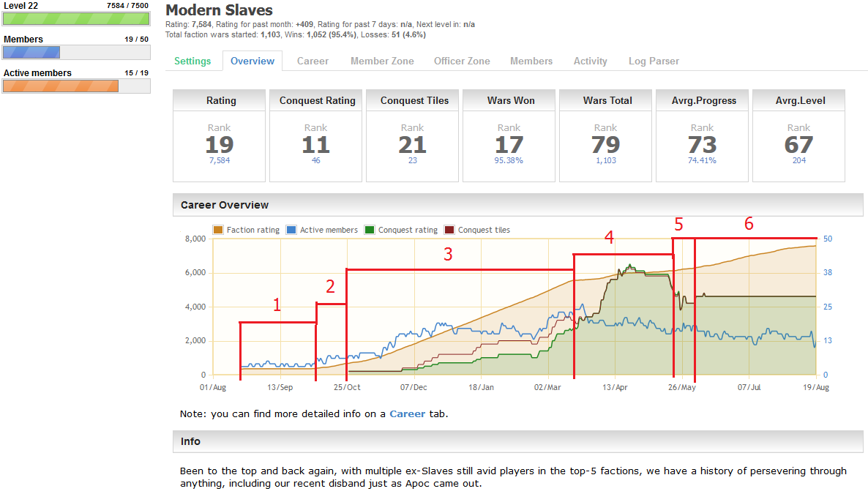Screen dimensions: 868x494
Task: Click the green Level 22 progress bar
Action: [76, 19]
